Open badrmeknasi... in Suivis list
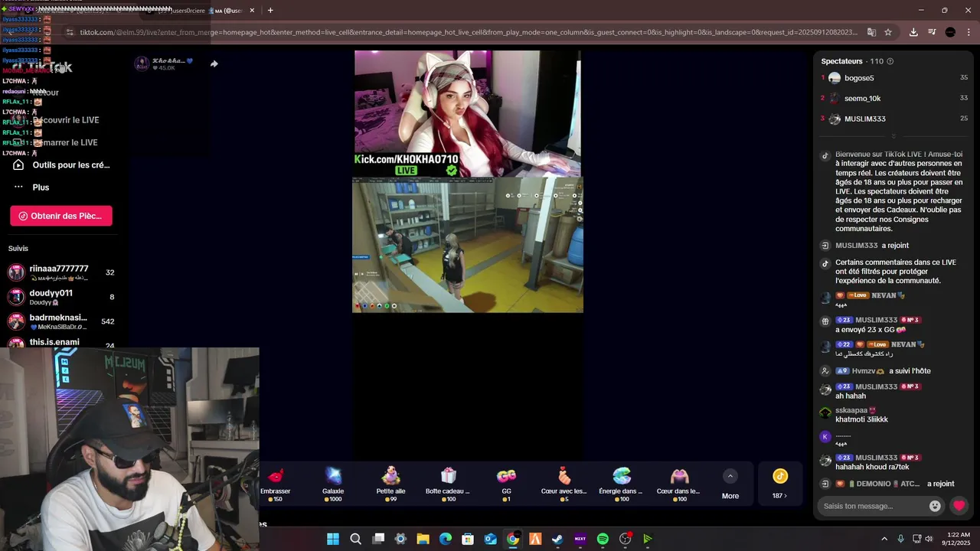The width and height of the screenshot is (980, 551). (61, 321)
